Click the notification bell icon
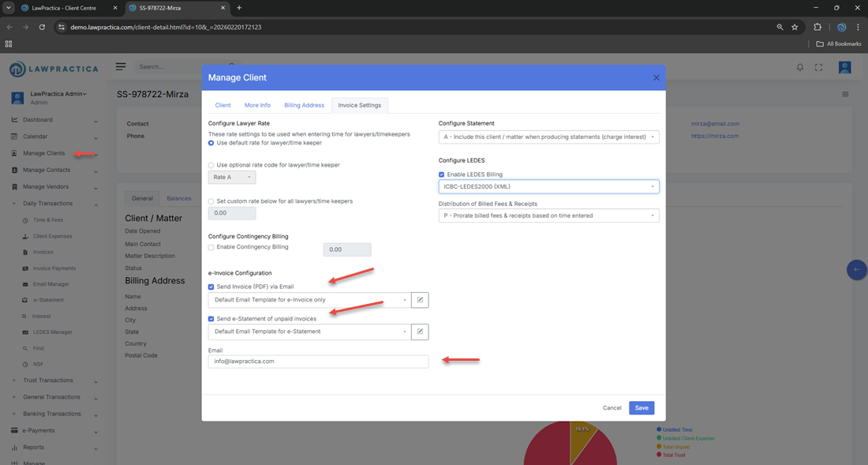This screenshot has width=868, height=465. tap(799, 68)
